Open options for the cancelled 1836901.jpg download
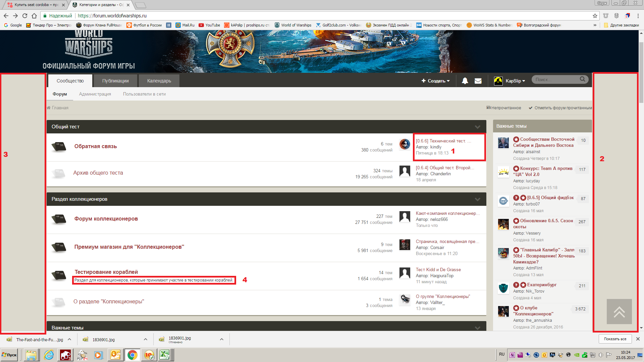The image size is (644, 362). (x=222, y=339)
